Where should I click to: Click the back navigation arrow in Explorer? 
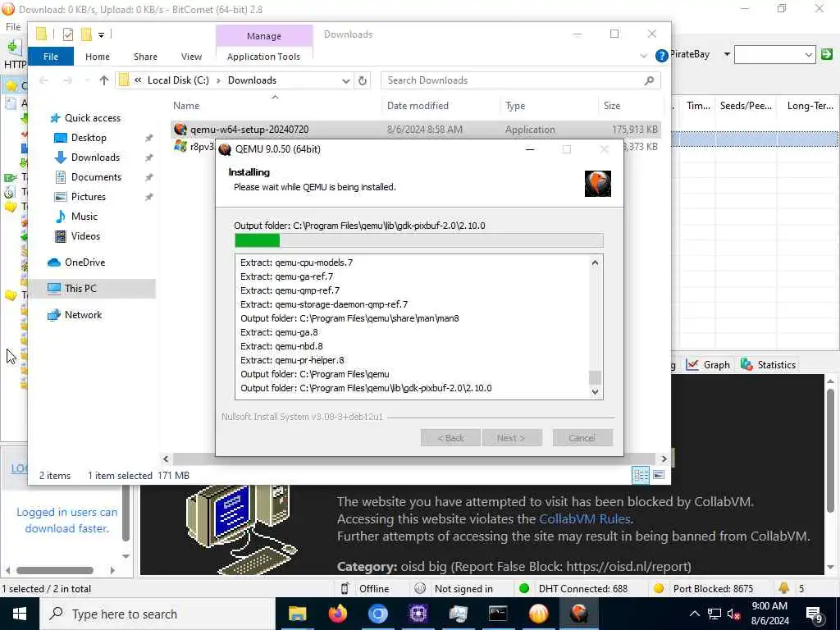44,80
